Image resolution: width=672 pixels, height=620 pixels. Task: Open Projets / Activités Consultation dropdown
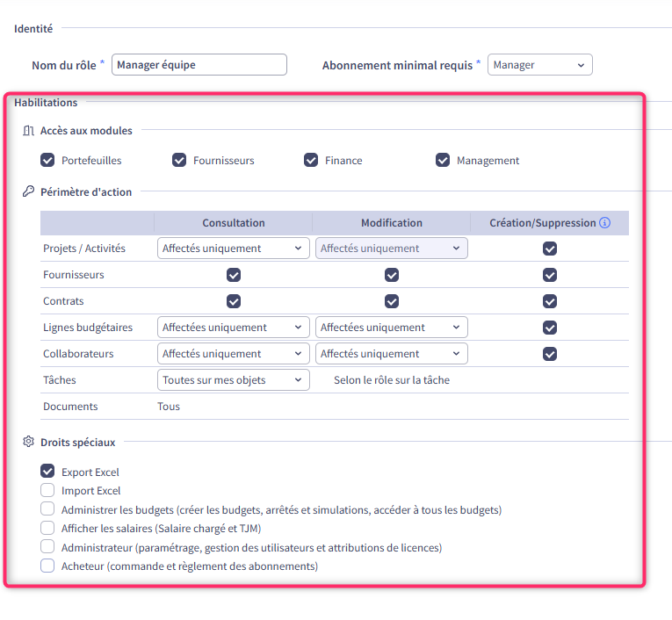234,249
